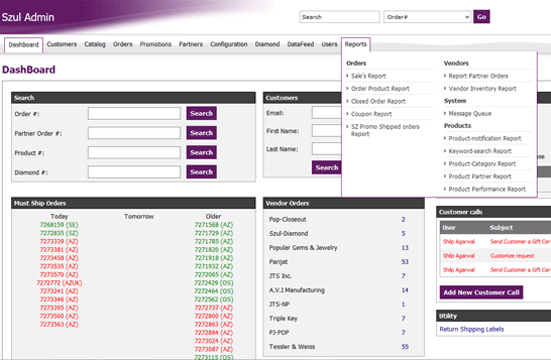The image size is (551, 360).
Task: Open the DataFeed tab
Action: click(300, 44)
